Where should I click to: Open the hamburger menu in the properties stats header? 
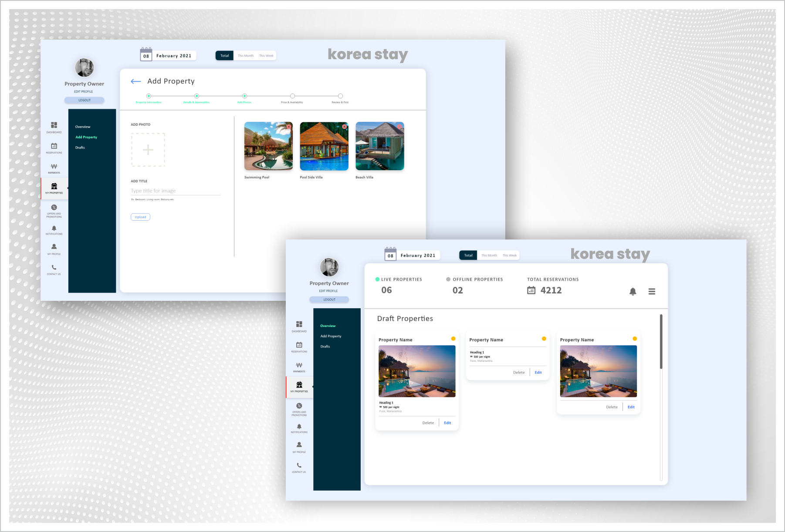click(652, 292)
